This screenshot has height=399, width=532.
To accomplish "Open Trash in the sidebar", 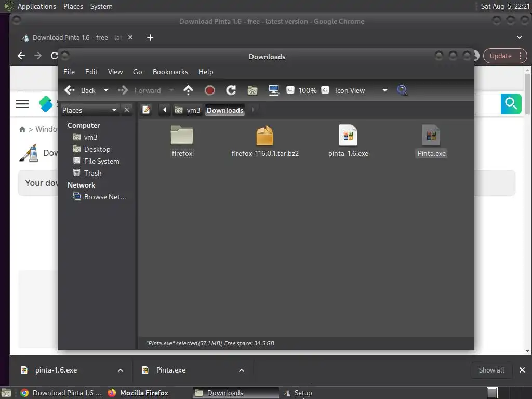I will click(x=87, y=173).
